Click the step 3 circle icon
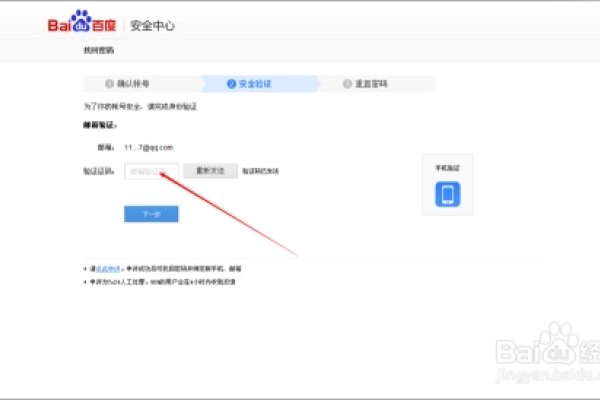 pyautogui.click(x=347, y=83)
